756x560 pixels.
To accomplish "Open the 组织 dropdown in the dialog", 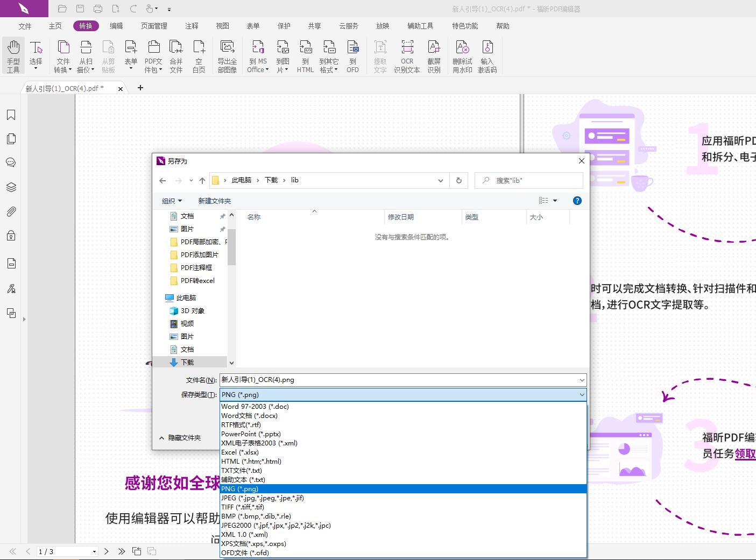I will point(171,200).
